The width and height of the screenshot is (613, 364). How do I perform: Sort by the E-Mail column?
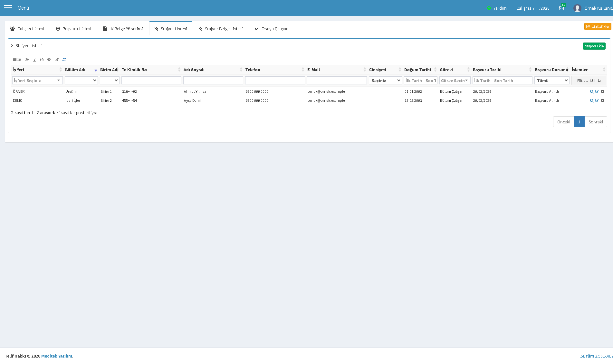365,70
